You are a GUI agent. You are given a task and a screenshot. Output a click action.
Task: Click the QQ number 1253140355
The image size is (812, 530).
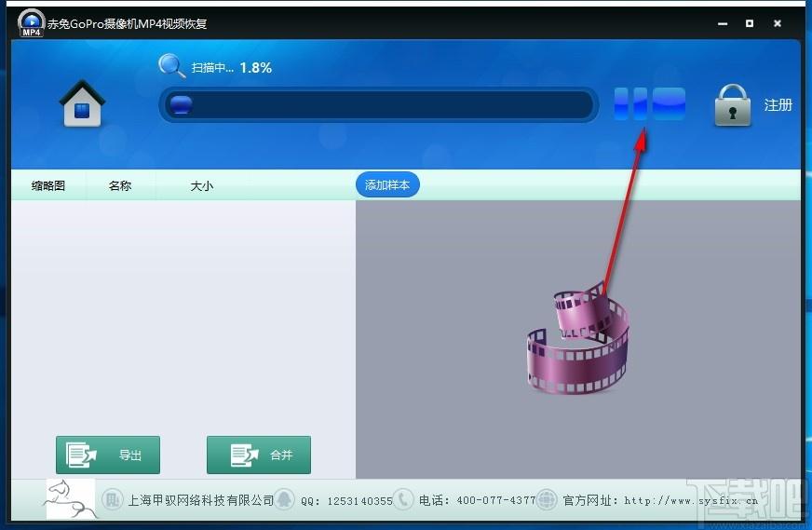point(360,501)
